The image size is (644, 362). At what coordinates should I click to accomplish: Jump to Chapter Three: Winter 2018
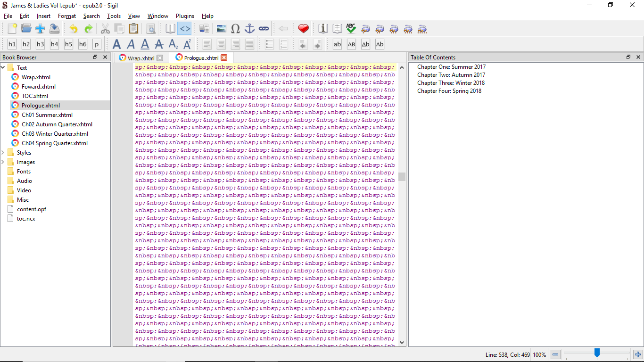(451, 83)
